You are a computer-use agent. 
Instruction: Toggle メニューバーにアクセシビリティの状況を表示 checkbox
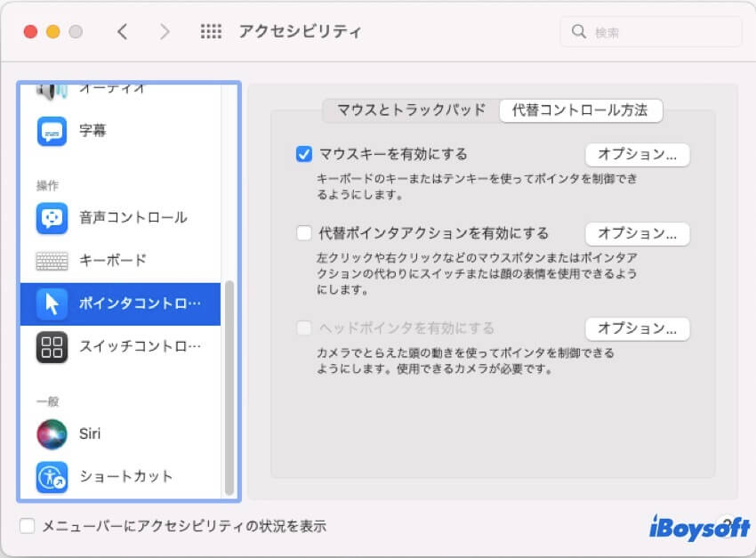tap(28, 526)
